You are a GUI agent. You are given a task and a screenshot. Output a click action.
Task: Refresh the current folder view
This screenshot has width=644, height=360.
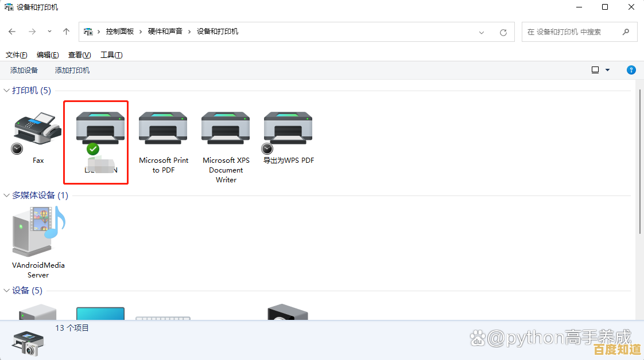pyautogui.click(x=503, y=32)
